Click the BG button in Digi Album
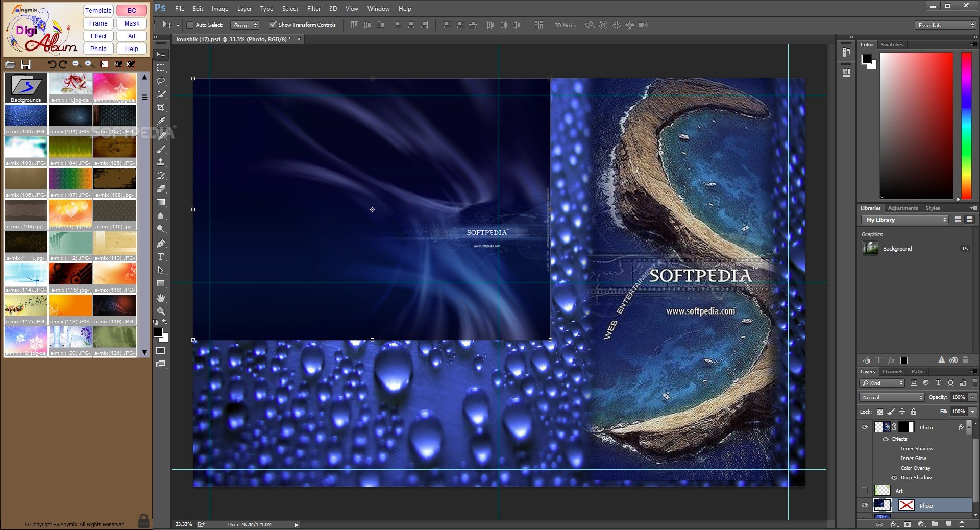Screen dimensions: 980x530 [x=132, y=10]
